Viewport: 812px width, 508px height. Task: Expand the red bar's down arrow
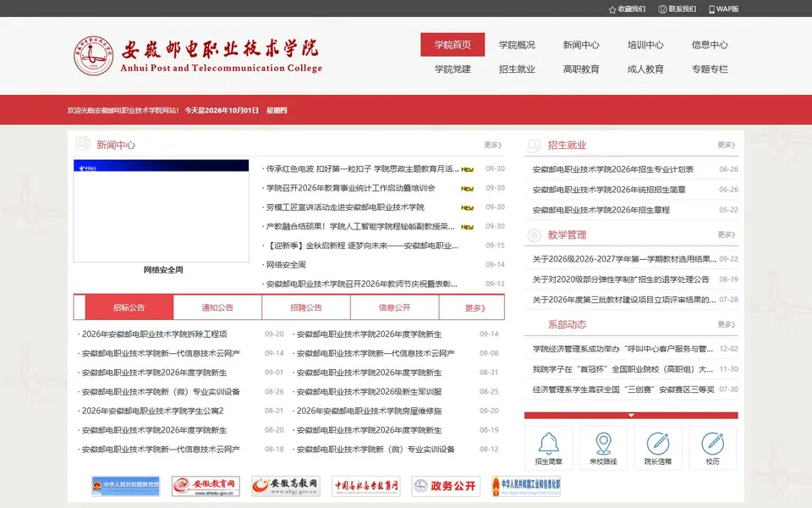(631, 415)
